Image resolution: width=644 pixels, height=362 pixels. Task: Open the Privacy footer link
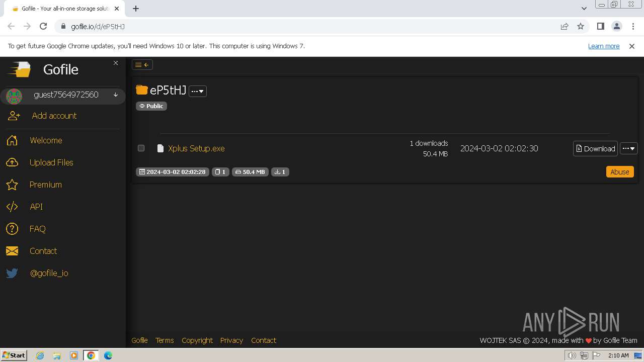point(231,340)
